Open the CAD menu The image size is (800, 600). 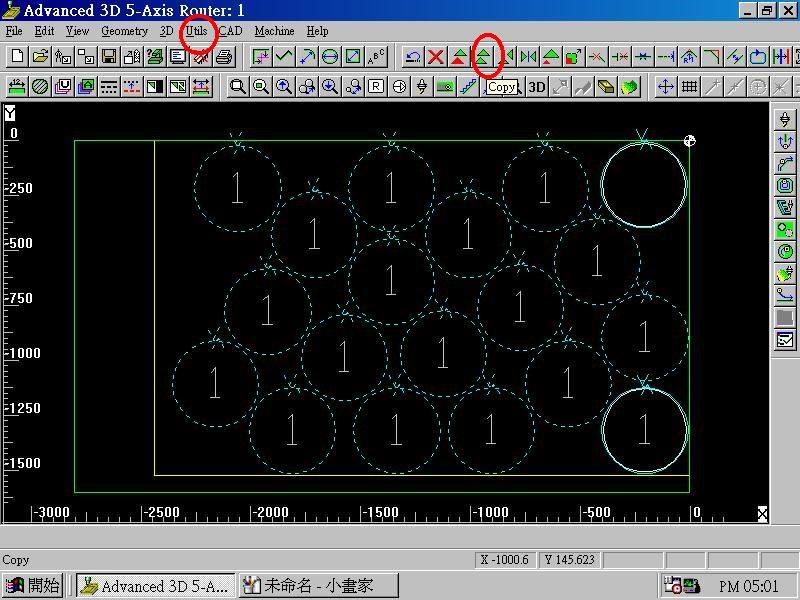(x=231, y=31)
